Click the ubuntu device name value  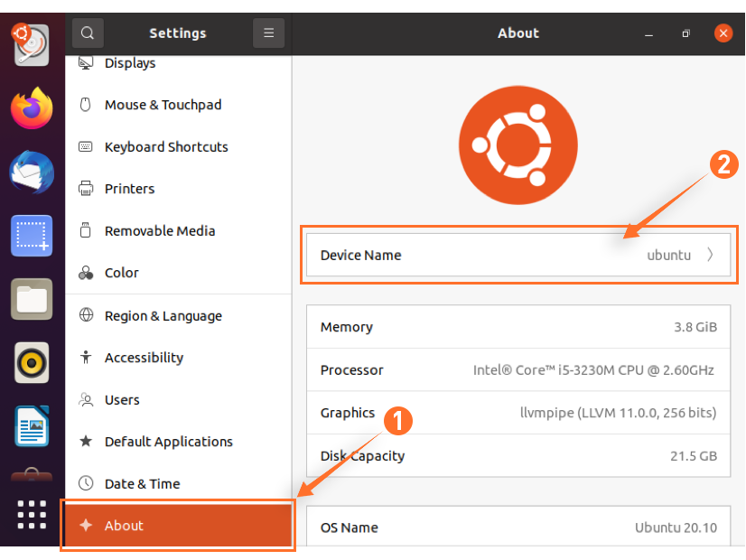tap(668, 255)
